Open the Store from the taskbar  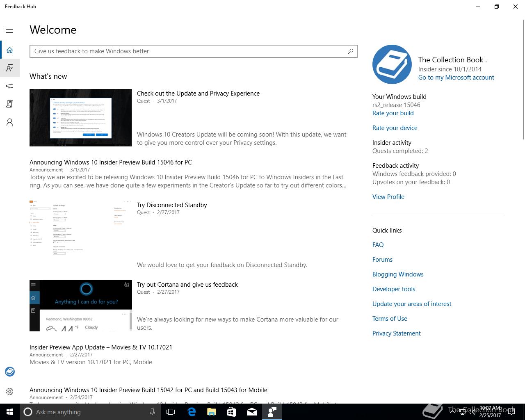(232, 412)
